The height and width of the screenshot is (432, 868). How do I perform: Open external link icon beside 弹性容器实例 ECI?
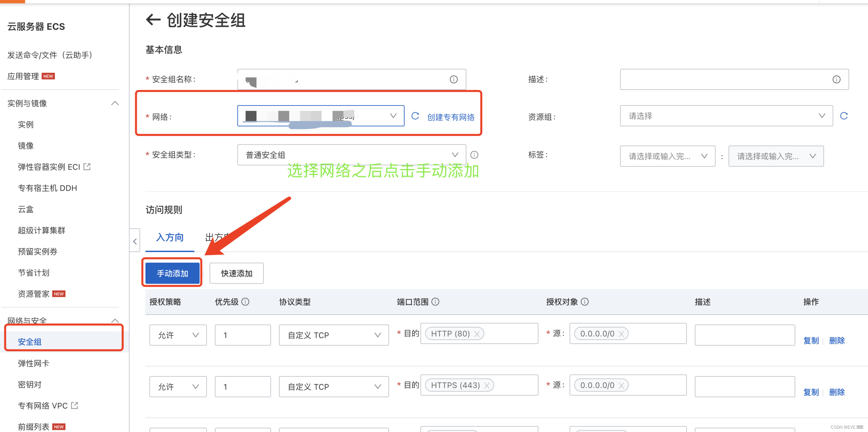tap(87, 167)
